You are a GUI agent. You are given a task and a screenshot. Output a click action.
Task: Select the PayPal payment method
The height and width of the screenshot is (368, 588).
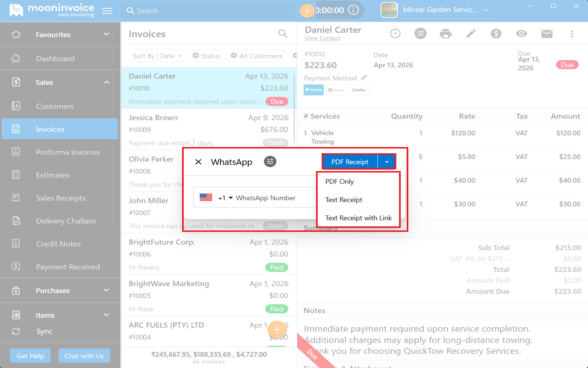click(x=314, y=90)
